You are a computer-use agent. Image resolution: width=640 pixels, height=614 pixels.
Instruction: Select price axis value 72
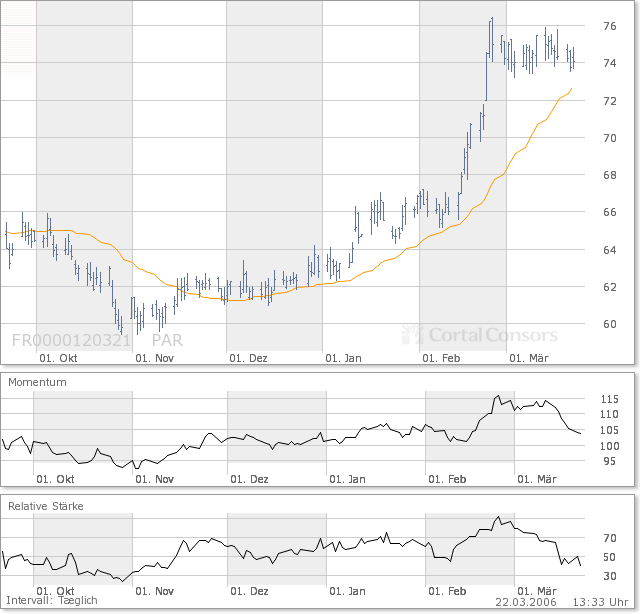click(610, 101)
